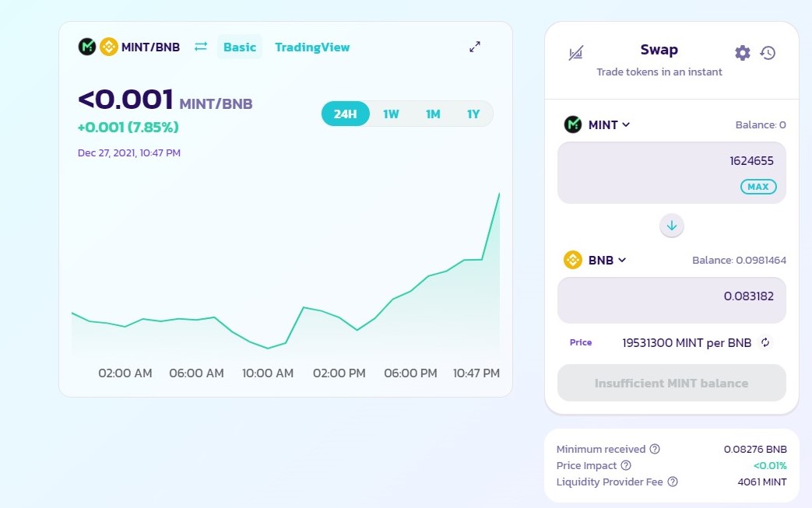This screenshot has height=508, width=812.
Task: Focus the BNB amount input field
Action: (672, 300)
